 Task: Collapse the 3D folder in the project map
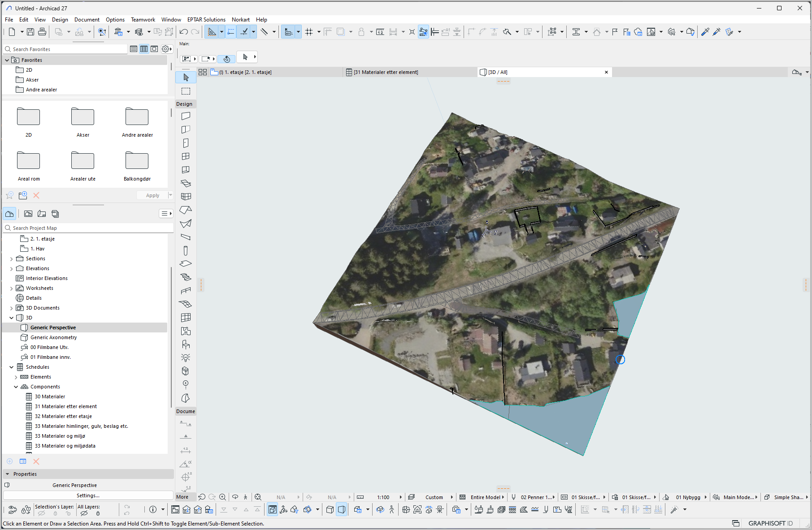[12, 318]
